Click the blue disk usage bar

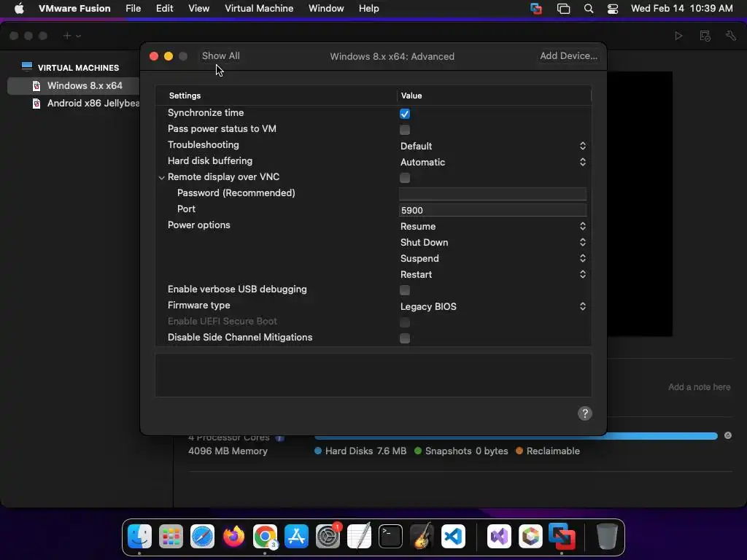tap(516, 436)
